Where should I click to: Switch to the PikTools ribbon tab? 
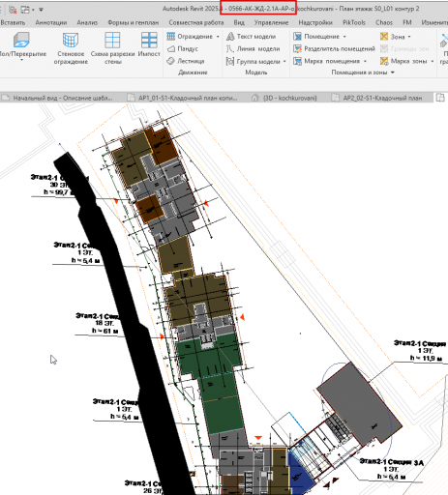pyautogui.click(x=354, y=22)
